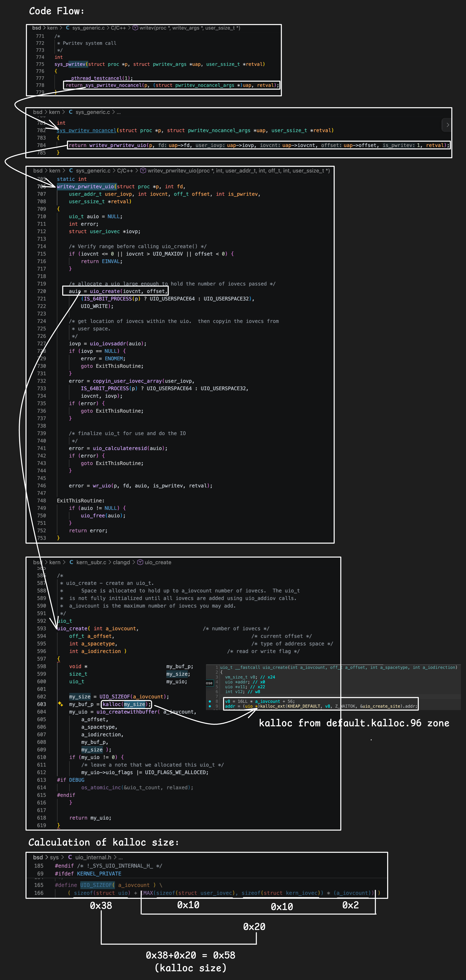Click uio_create definition on line 593

click(x=73, y=629)
